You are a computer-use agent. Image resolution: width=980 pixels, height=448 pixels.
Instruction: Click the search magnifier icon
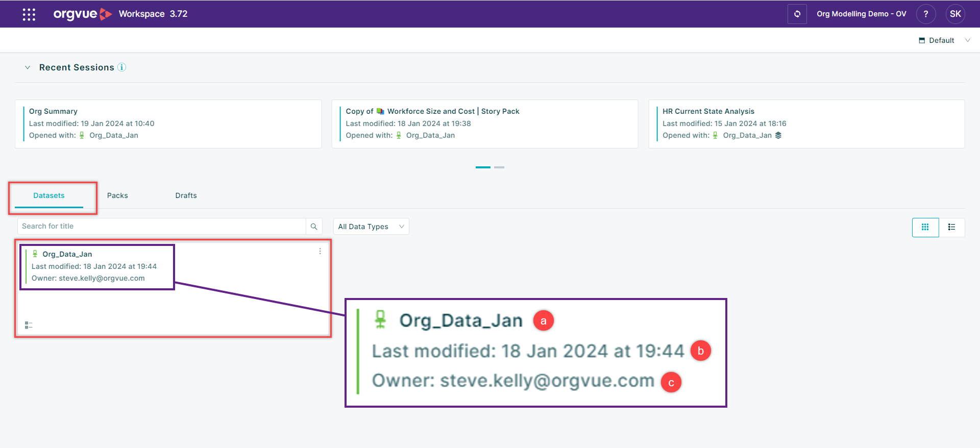click(x=314, y=227)
